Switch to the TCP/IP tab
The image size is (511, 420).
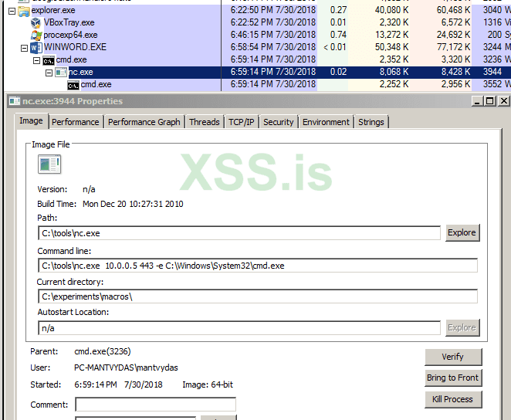pos(241,122)
